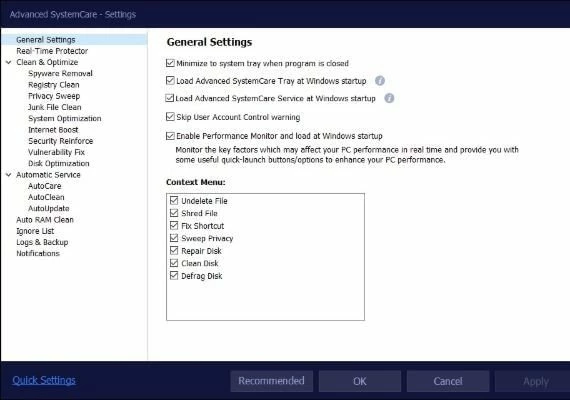The image size is (570, 400).
Task: Select Automatic Service category
Action: (48, 175)
